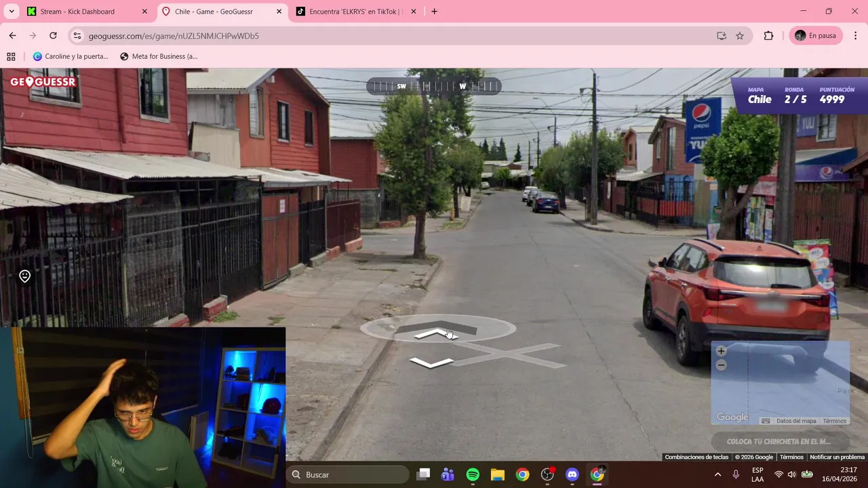Open the Chrome extensions menu

pos(768,36)
